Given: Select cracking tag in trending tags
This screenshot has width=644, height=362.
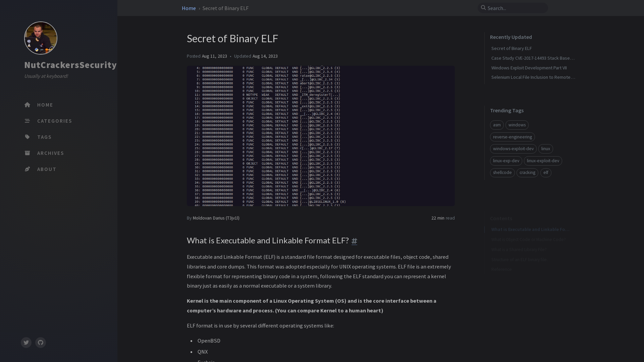Looking at the screenshot, I should coord(527,172).
